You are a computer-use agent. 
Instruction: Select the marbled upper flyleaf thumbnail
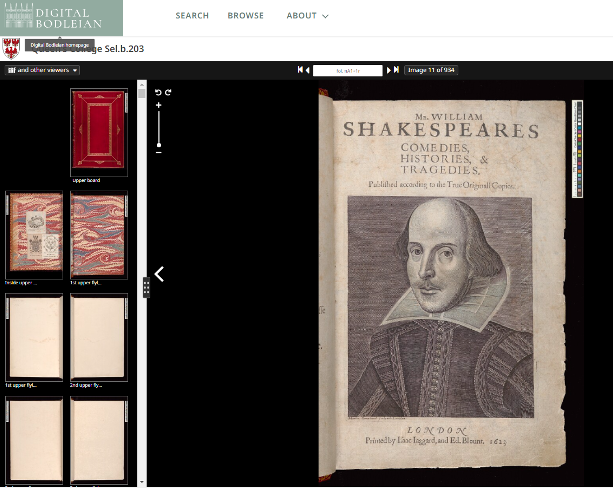tap(99, 235)
